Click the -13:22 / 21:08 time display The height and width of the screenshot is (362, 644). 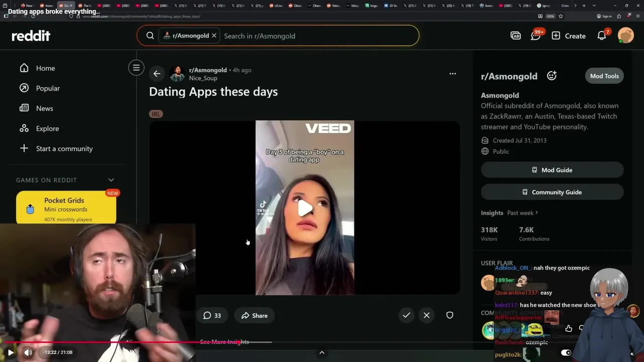(x=57, y=352)
